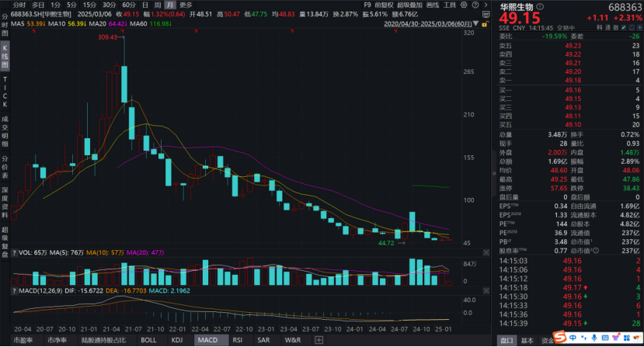The image size is (644, 347).
Task: Switch to 日 daily K-line
Action: (x=145, y=5)
